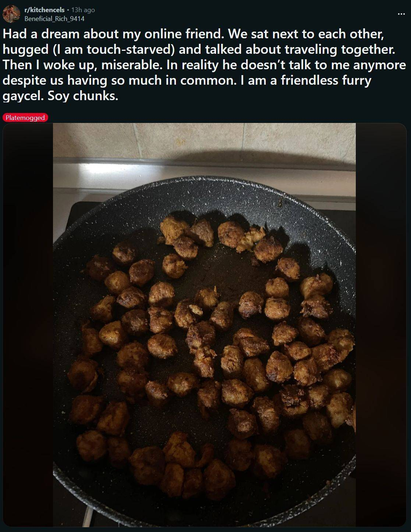Show post actions from top-right dots
411x532 pixels.
tap(401, 14)
